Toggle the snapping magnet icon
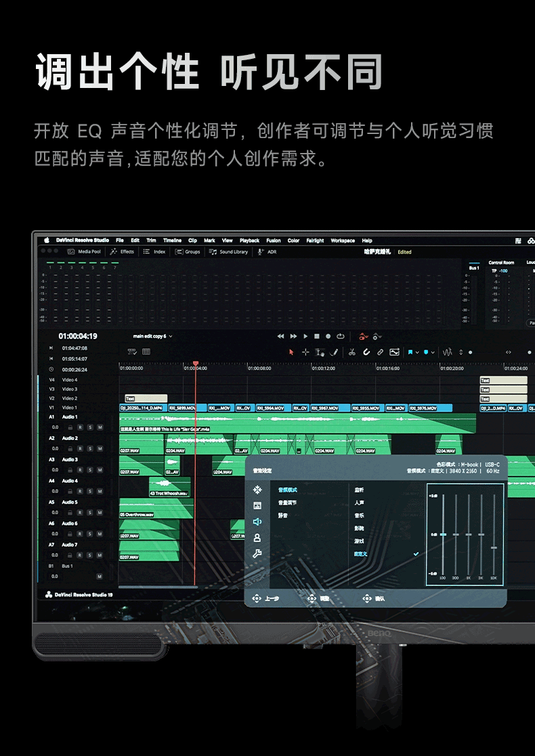Screen dimensions: 535x756 point(366,353)
